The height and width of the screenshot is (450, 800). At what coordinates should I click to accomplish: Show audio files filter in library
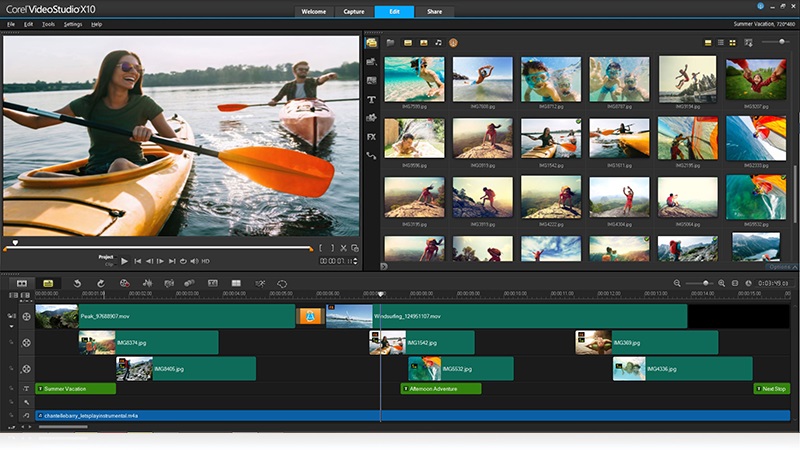pos(438,43)
